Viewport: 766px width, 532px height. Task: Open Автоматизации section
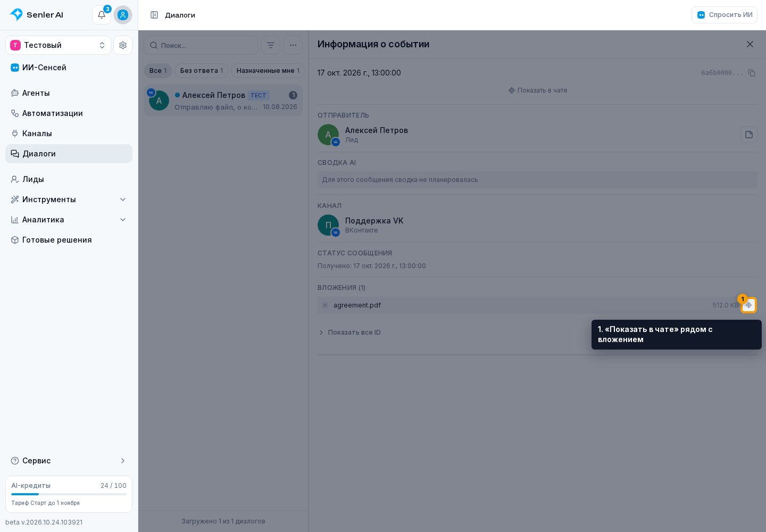point(69,113)
